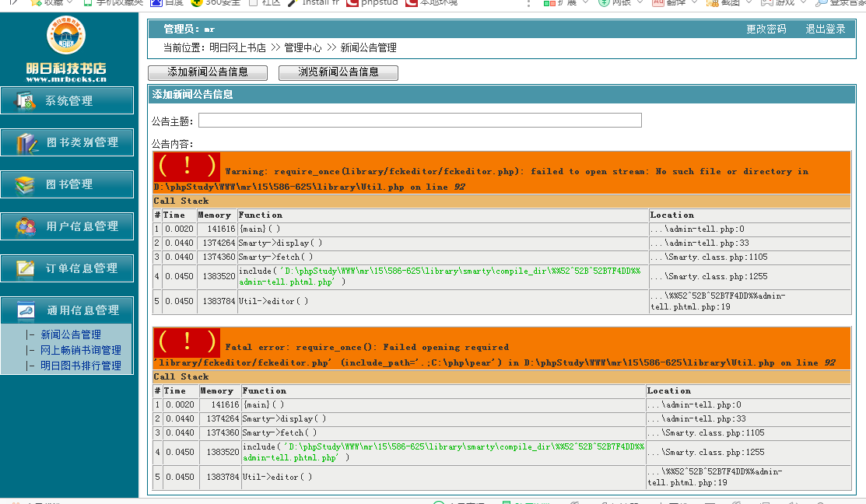Click the www.mrbooks.cn text under the logo

click(66, 79)
